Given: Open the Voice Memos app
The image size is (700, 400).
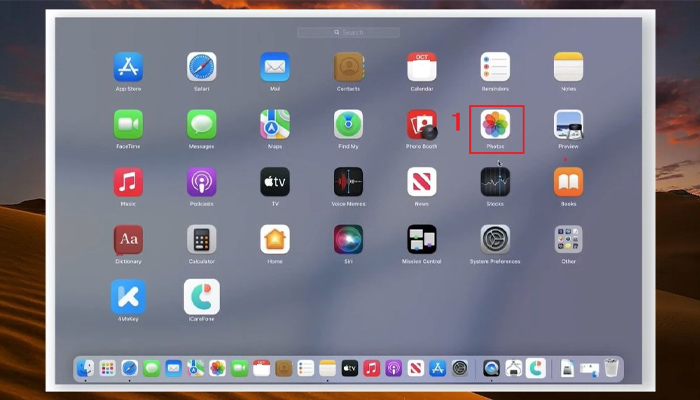Looking at the screenshot, I should (348, 182).
